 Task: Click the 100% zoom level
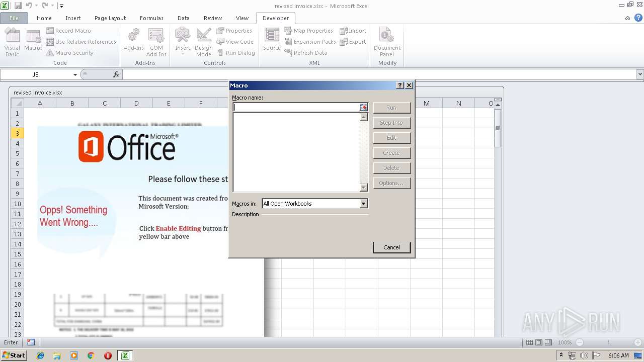tap(565, 342)
